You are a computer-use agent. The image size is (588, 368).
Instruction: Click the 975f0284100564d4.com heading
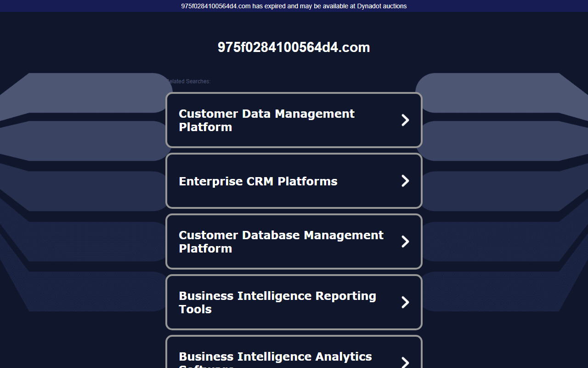pos(294,47)
